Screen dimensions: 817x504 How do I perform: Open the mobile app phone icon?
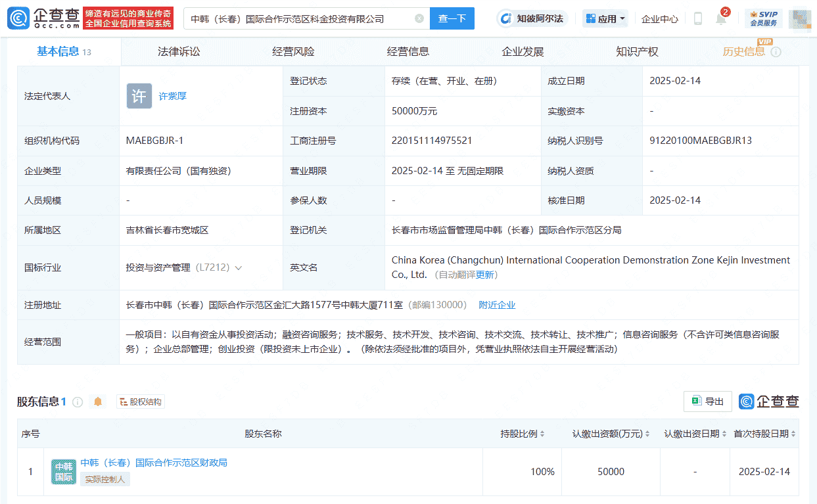[698, 19]
